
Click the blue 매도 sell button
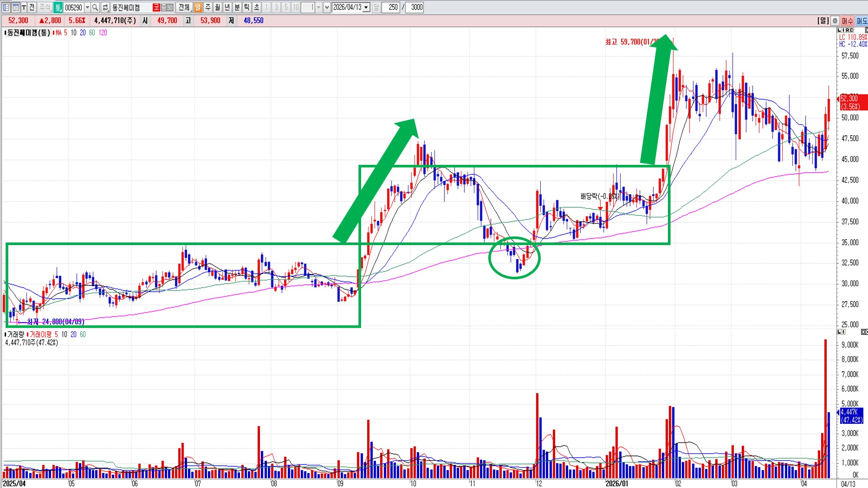coord(861,20)
